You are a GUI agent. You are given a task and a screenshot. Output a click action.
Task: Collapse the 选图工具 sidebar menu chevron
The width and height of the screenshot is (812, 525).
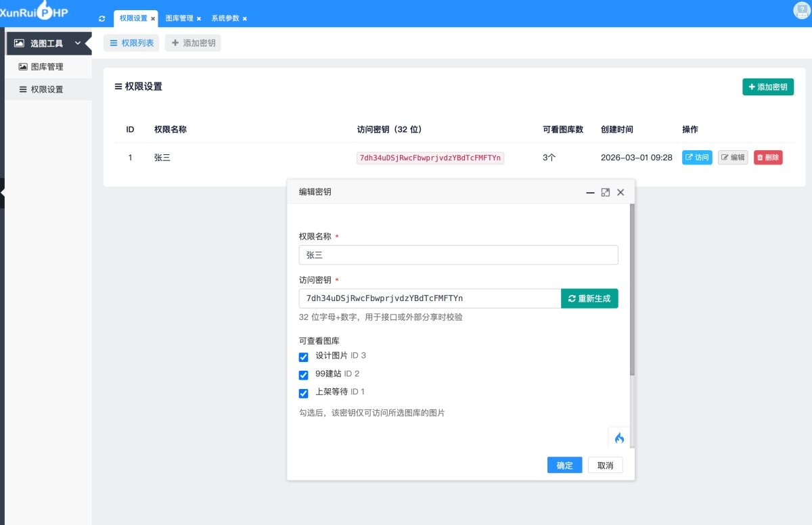point(78,43)
